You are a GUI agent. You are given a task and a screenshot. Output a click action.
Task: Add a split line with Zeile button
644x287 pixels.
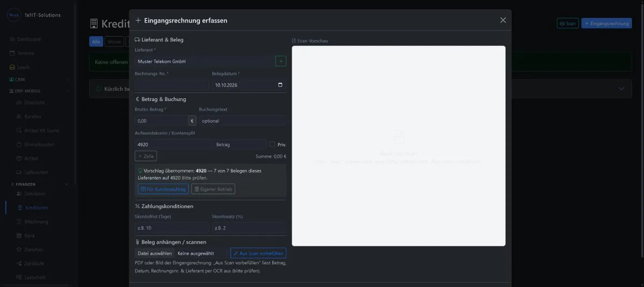coord(146,156)
